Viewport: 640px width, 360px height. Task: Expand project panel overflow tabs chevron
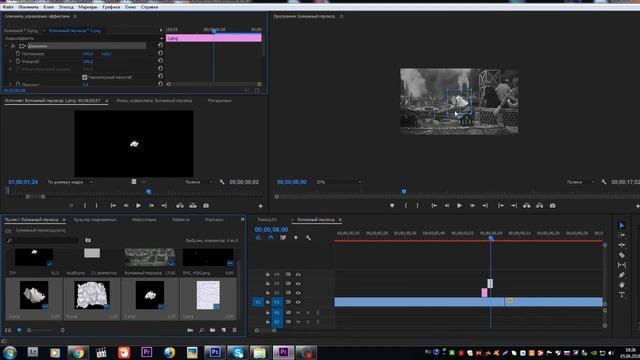[242, 220]
